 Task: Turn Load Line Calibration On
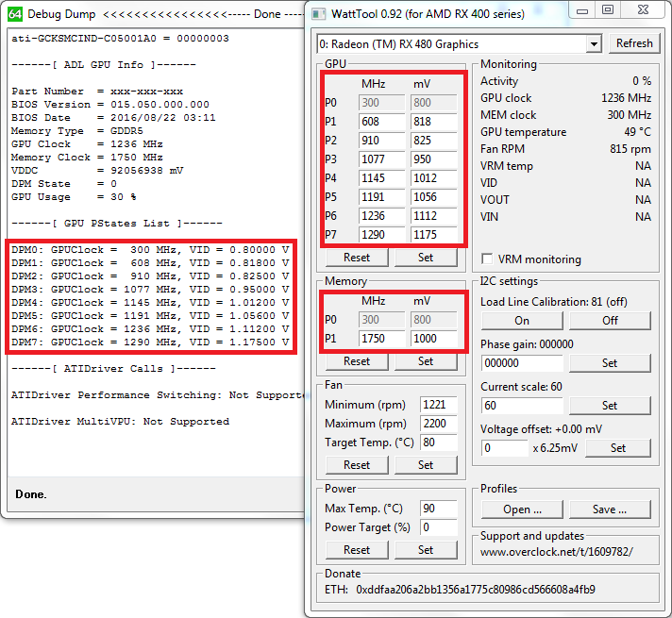pos(521,320)
